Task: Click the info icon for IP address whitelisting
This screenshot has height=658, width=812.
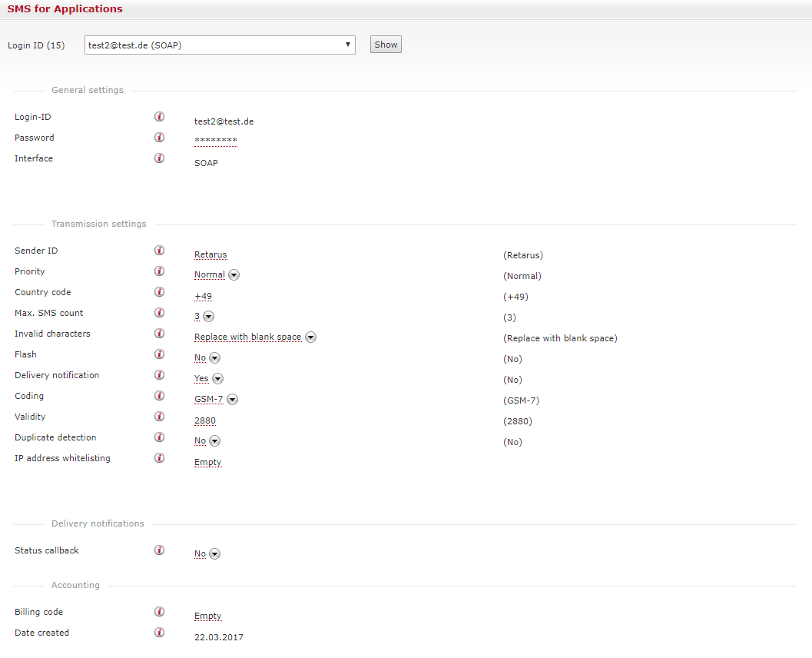Action: (159, 458)
